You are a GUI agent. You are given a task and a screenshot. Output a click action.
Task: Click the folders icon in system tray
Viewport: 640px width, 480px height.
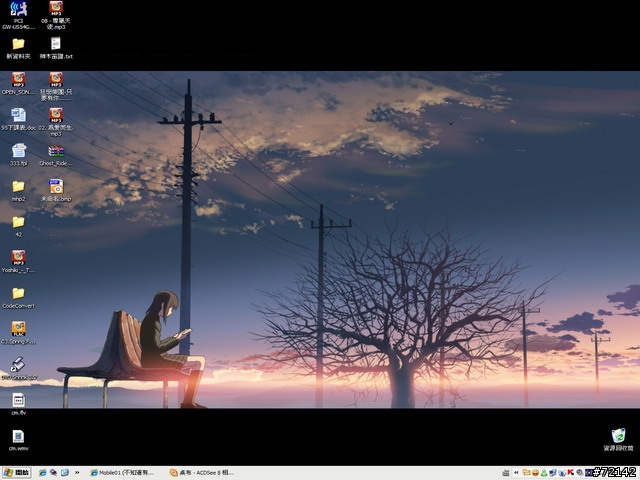point(526,473)
